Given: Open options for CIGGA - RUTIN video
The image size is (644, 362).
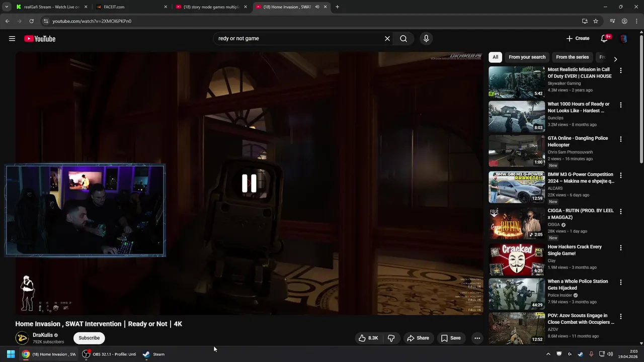Looking at the screenshot, I should point(620,212).
